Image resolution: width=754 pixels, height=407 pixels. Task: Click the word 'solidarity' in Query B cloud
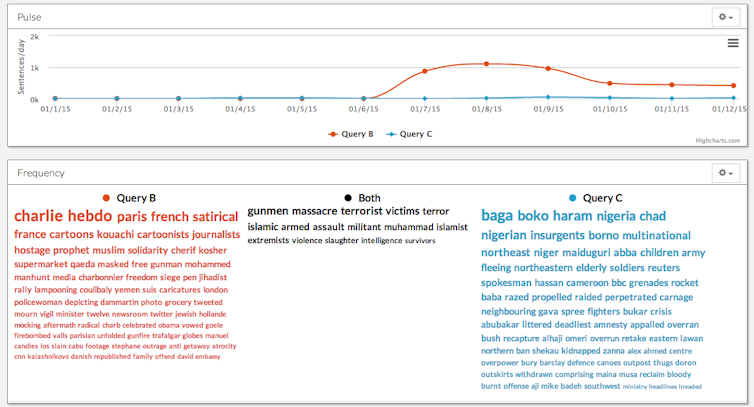point(148,250)
